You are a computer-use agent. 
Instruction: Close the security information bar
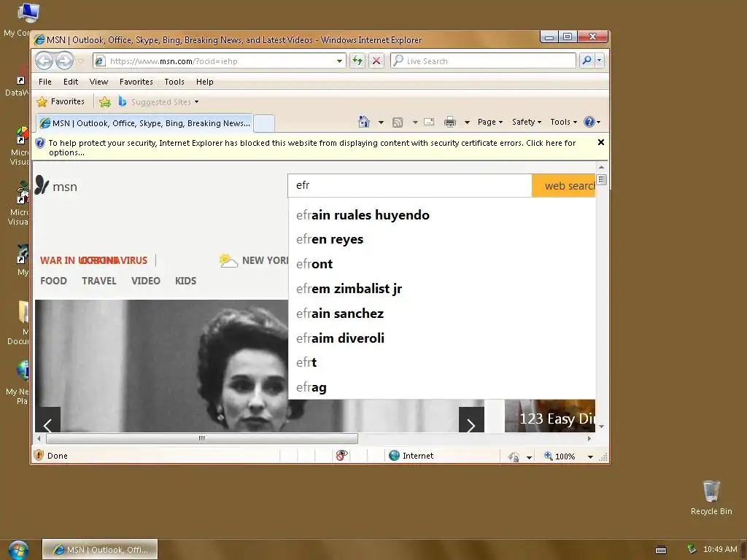[601, 142]
